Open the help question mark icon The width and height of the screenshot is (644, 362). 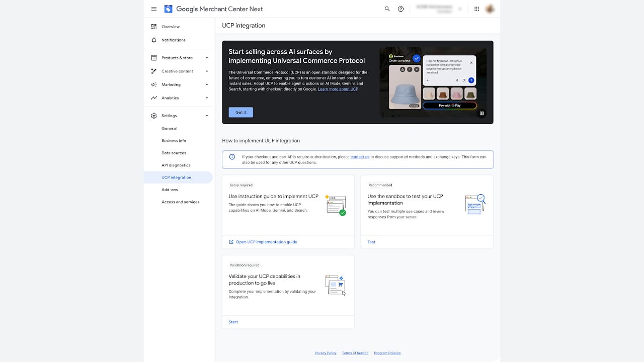coord(401,9)
